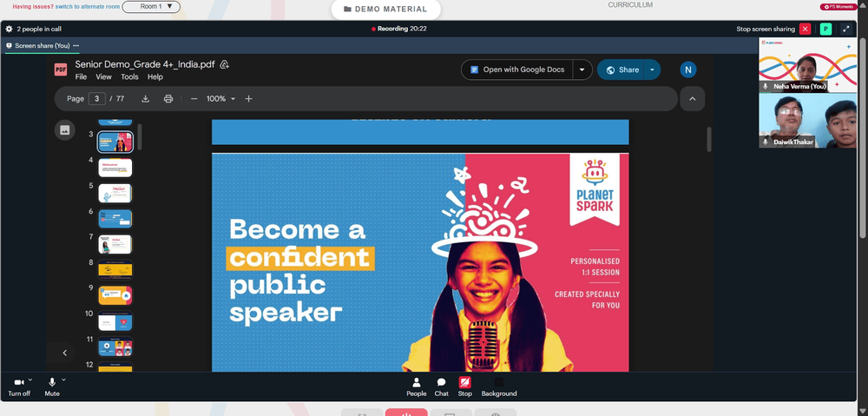
Task: Expand the Open with Google Docs arrow
Action: [582, 69]
